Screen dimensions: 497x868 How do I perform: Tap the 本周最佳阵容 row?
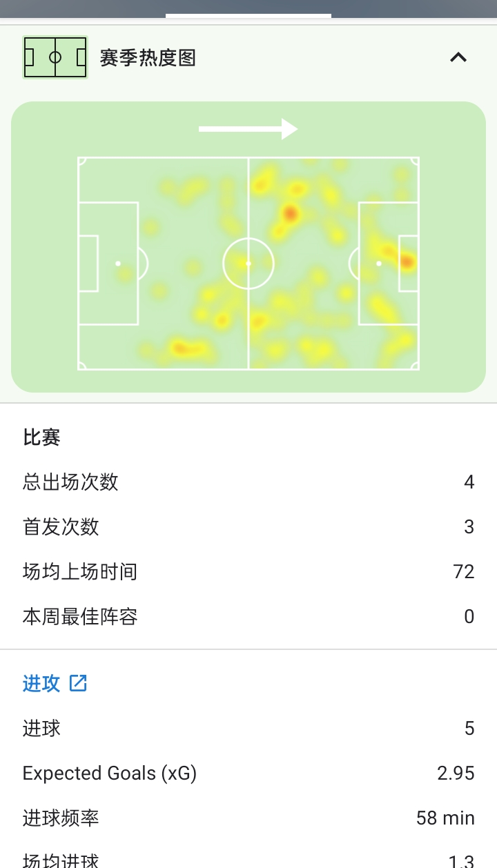(x=248, y=616)
